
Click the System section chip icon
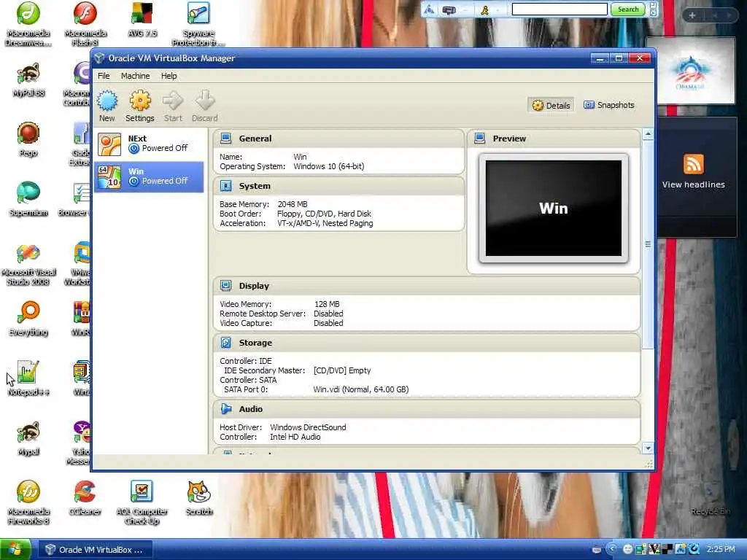coord(226,186)
